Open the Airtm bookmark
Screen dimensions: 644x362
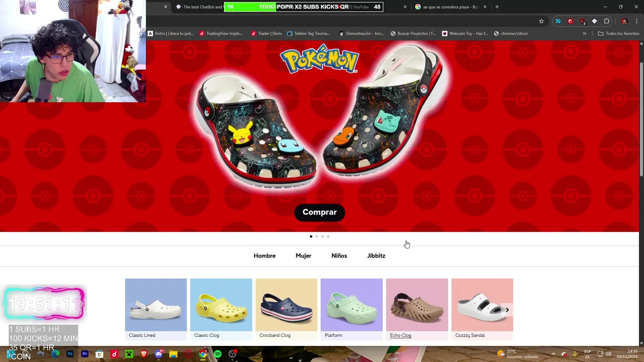pos(171,34)
